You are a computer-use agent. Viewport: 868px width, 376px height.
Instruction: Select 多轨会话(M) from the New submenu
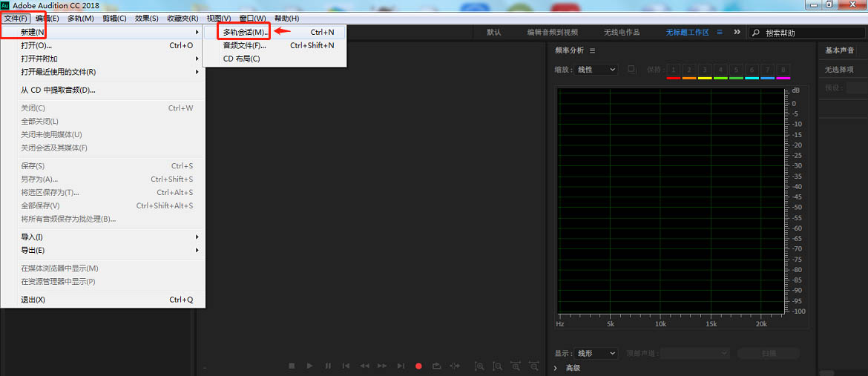pyautogui.click(x=245, y=32)
